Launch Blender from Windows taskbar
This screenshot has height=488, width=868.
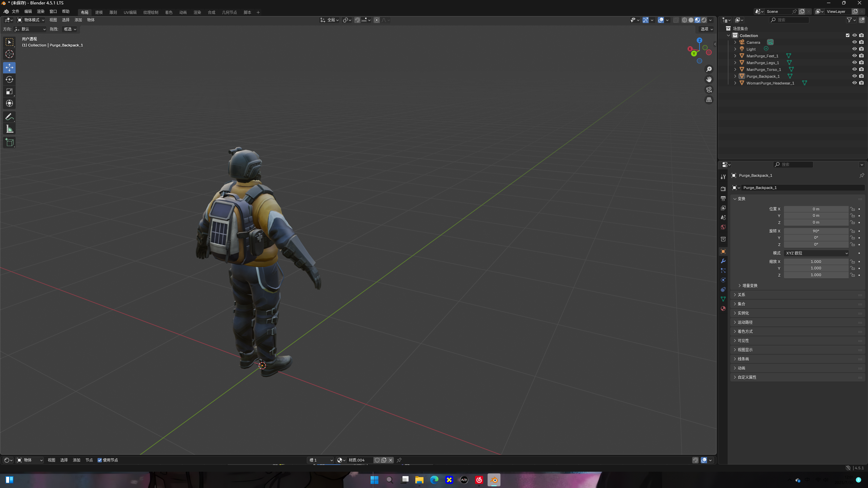494,480
